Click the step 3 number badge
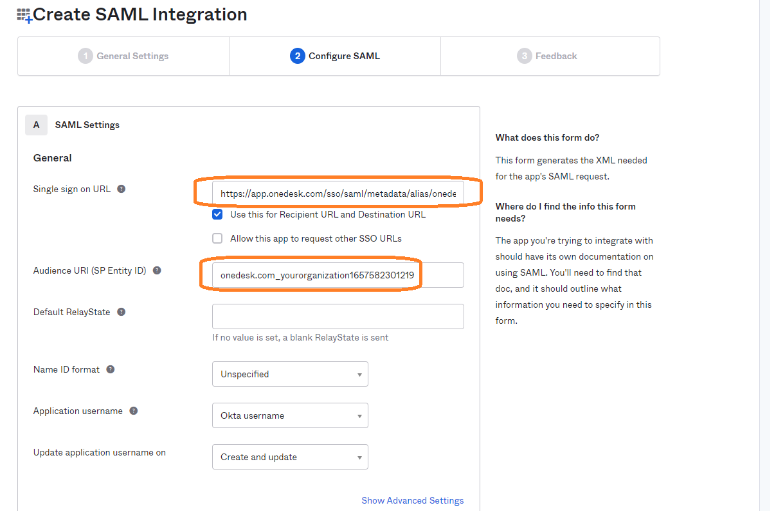Image resolution: width=770 pixels, height=511 pixels. 524,56
